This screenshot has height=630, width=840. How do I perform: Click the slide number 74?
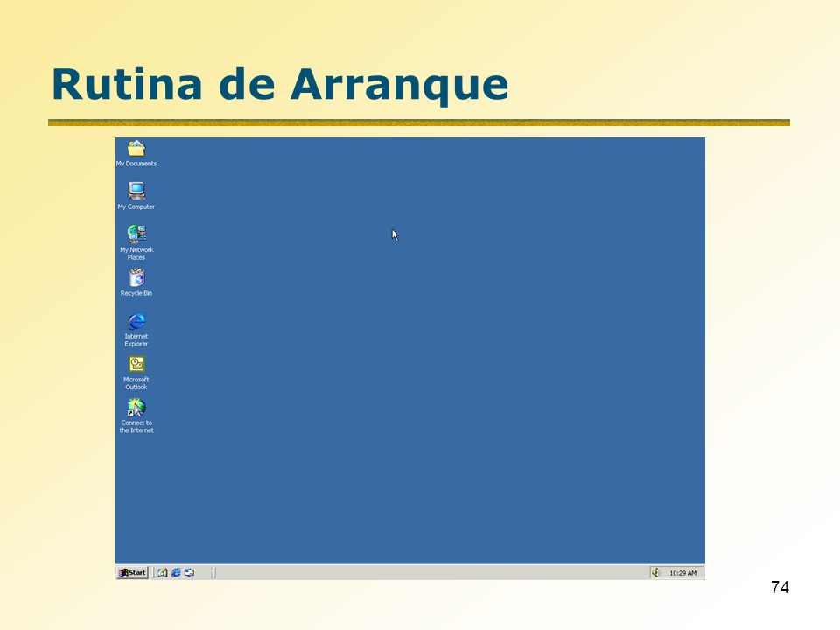pyautogui.click(x=780, y=588)
